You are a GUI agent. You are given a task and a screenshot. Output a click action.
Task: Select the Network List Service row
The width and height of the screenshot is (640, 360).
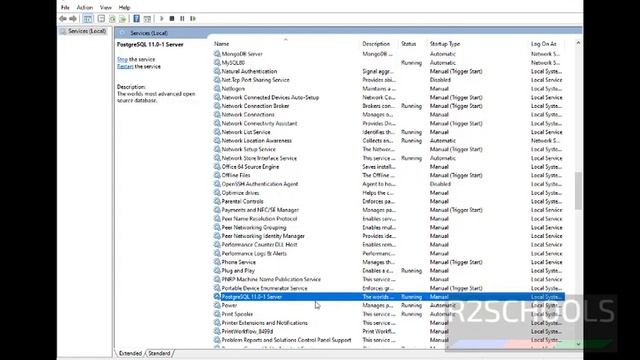pyautogui.click(x=389, y=132)
